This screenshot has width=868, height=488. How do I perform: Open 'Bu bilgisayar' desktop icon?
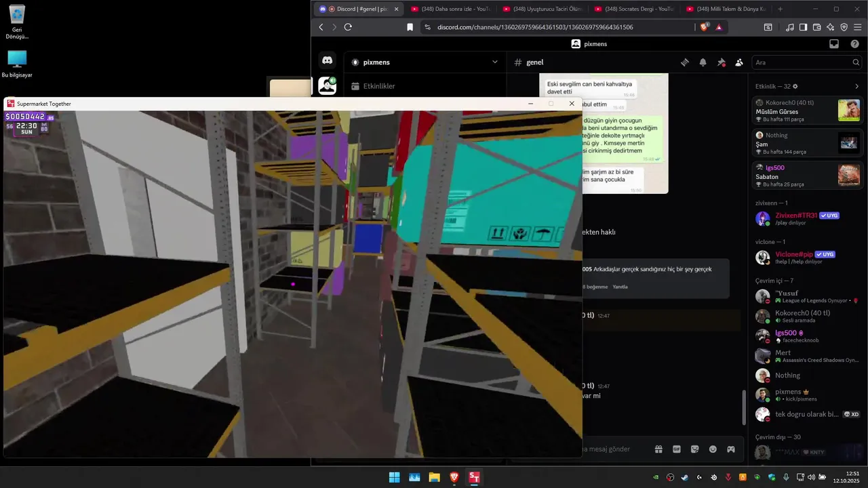pos(17,64)
